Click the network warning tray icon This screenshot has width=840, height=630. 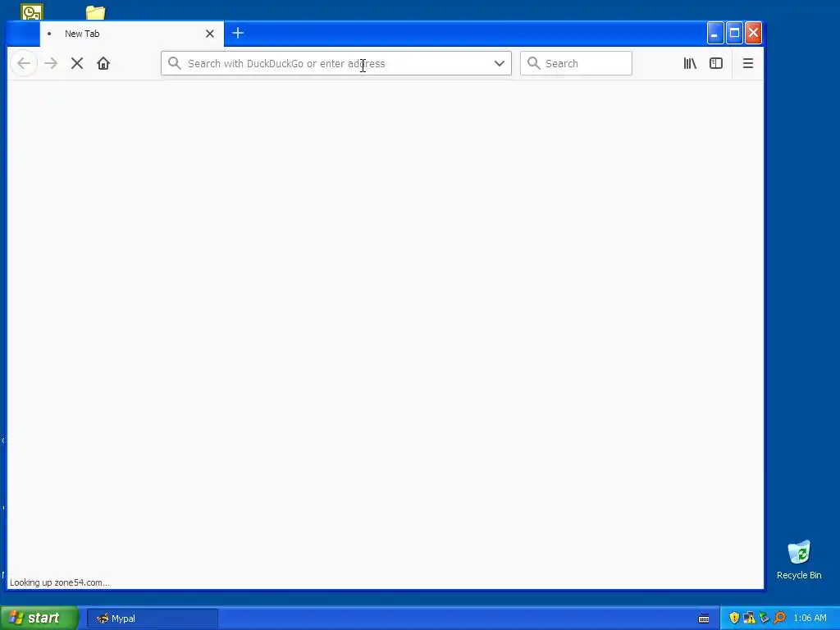click(749, 619)
